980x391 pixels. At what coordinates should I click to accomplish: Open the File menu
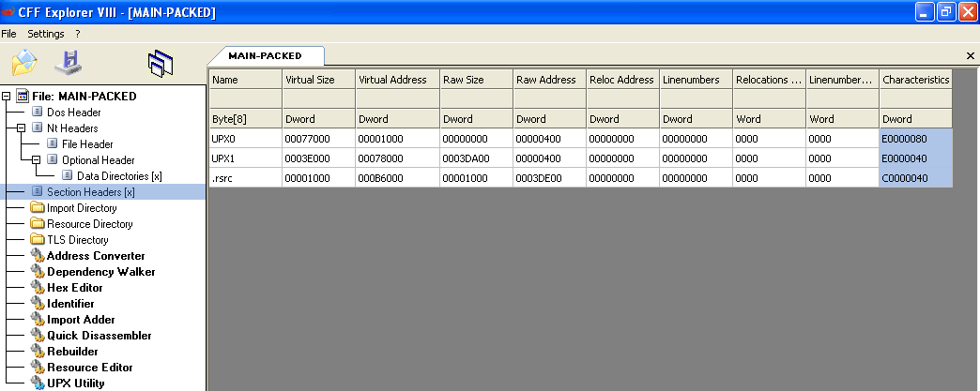pyautogui.click(x=9, y=34)
